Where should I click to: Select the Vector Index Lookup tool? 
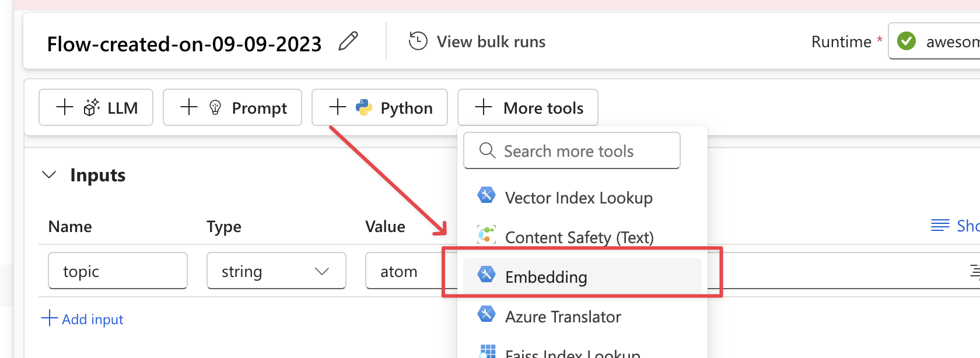[x=579, y=198]
